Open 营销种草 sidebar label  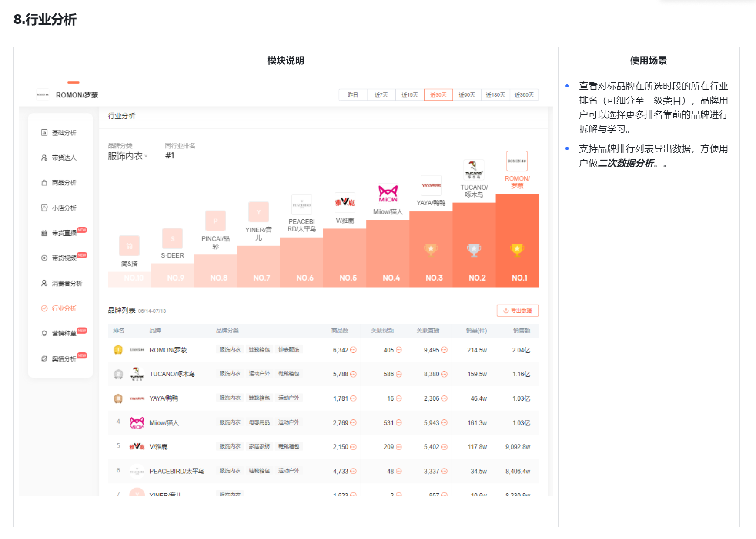(x=64, y=334)
